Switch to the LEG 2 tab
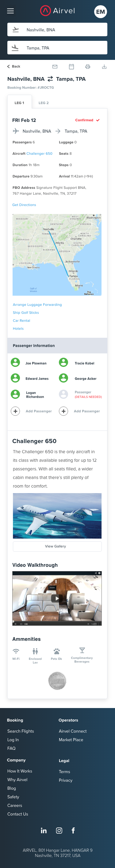This screenshot has width=115, height=868. tap(43, 103)
